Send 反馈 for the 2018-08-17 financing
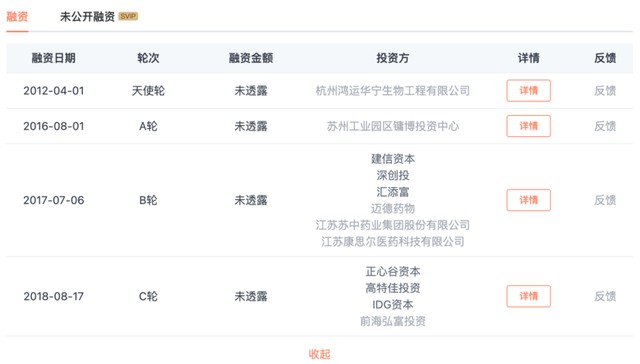The height and width of the screenshot is (364, 640). pos(605,296)
